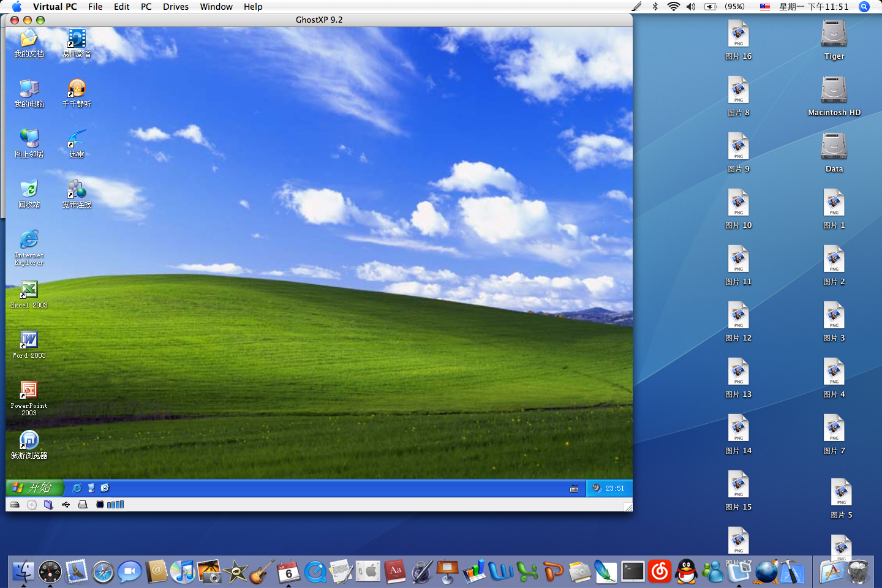The image size is (882, 588).
Task: Open iTunes from the Dock
Action: (183, 571)
